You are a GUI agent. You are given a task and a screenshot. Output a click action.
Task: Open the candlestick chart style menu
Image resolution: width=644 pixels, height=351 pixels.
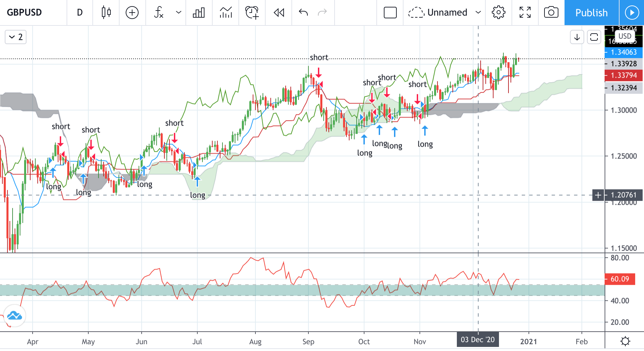tap(106, 13)
